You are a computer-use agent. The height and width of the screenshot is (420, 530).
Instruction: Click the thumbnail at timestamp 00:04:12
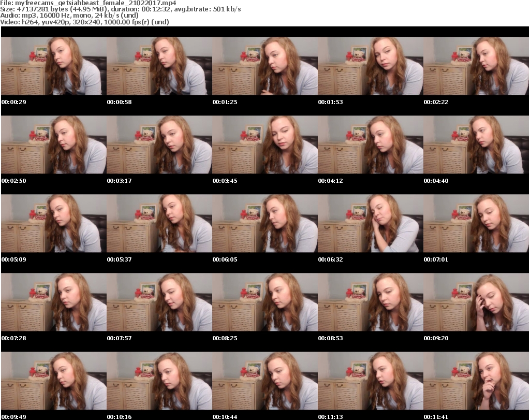[x=371, y=144]
